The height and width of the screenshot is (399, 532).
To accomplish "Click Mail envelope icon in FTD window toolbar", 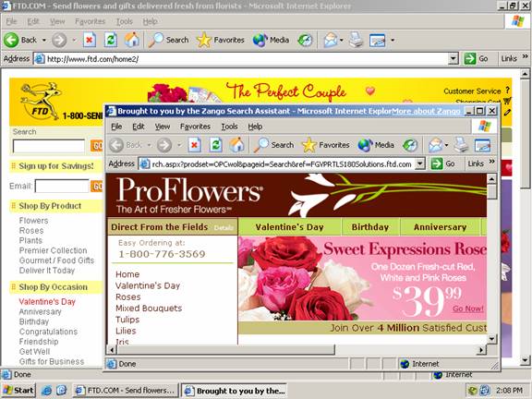I will [331, 40].
